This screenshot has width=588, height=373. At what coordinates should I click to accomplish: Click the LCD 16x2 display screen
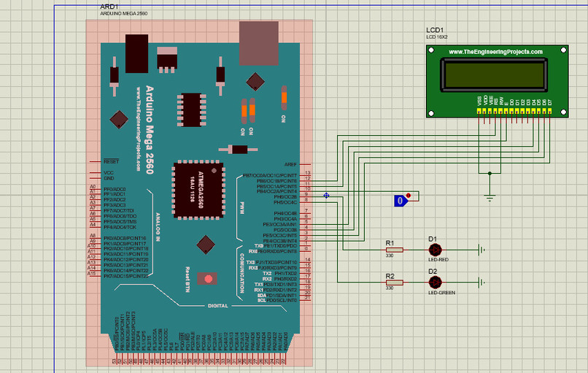point(494,75)
